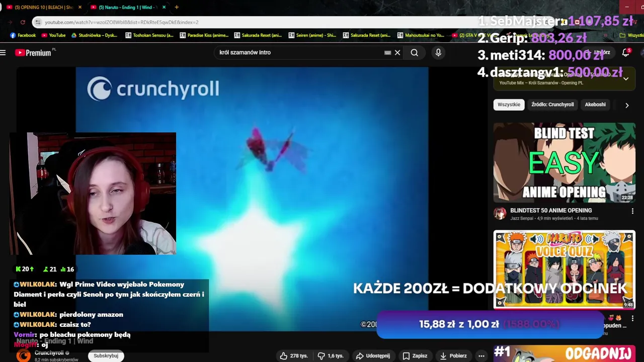Screen dimensions: 644x362
Task: Open site info icon in address bar
Action: pos(38,22)
